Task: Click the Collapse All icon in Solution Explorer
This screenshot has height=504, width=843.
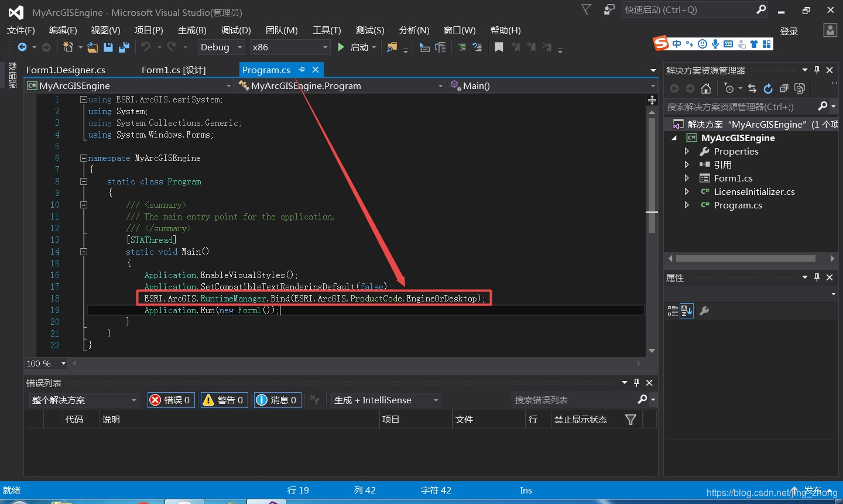Action: coord(784,88)
